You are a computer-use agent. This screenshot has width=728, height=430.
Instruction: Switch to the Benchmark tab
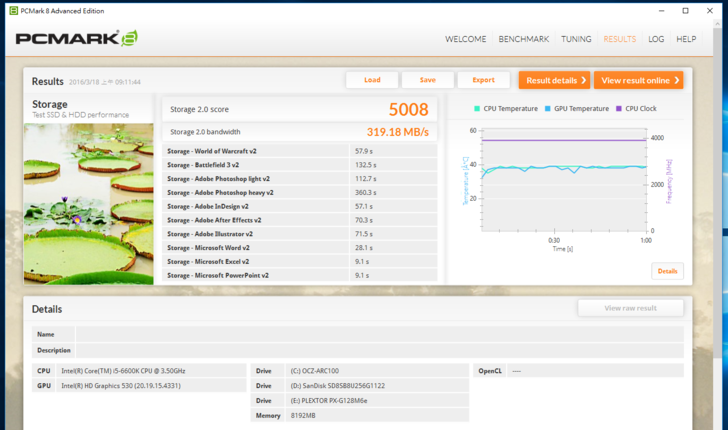click(x=524, y=40)
